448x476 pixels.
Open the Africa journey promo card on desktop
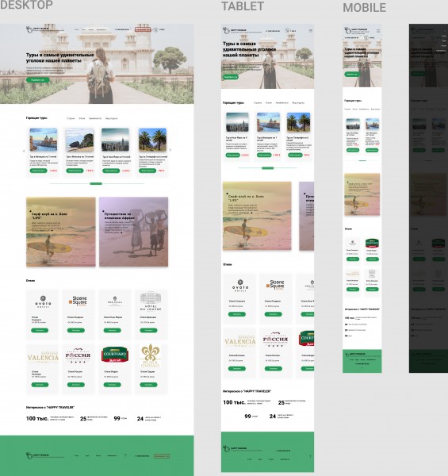coord(133,232)
